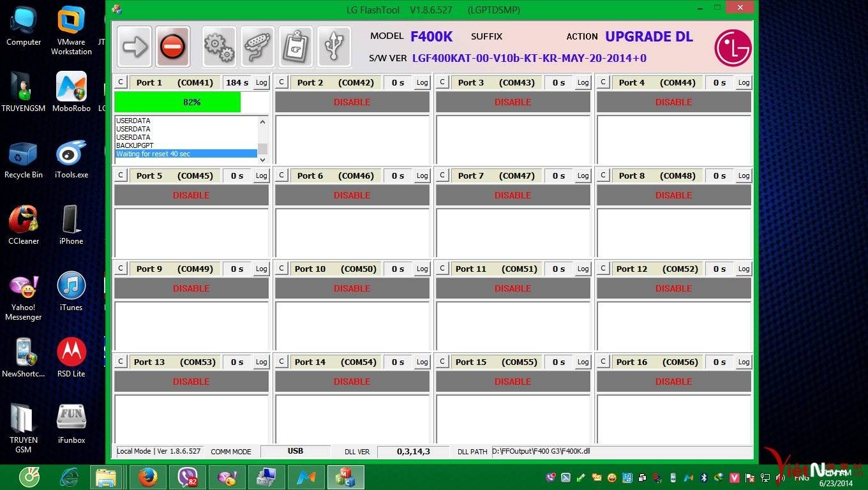Viewport: 868px width, 490px height.
Task: Open the Recycle Bin
Action: coord(24,160)
